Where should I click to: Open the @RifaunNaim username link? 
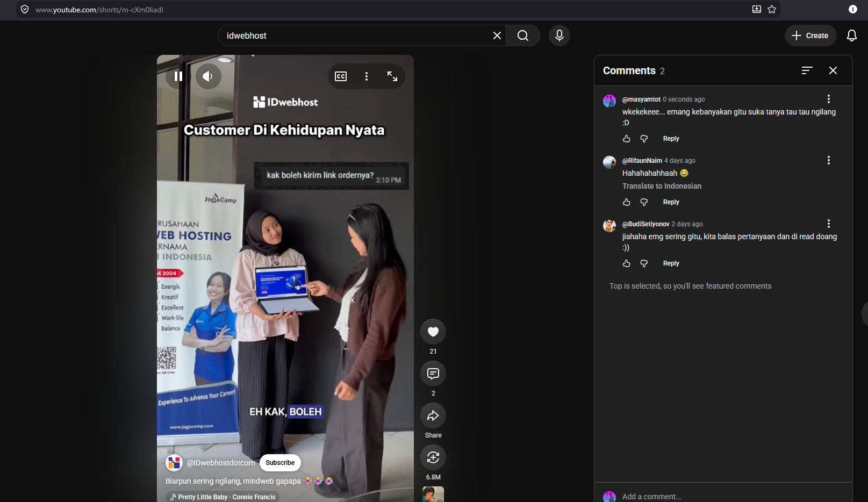(642, 161)
